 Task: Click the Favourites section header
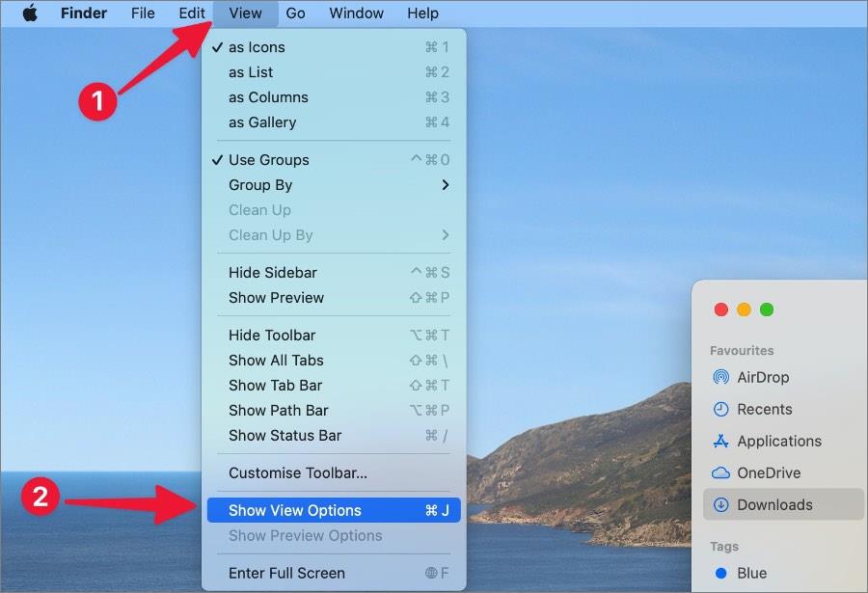point(742,350)
